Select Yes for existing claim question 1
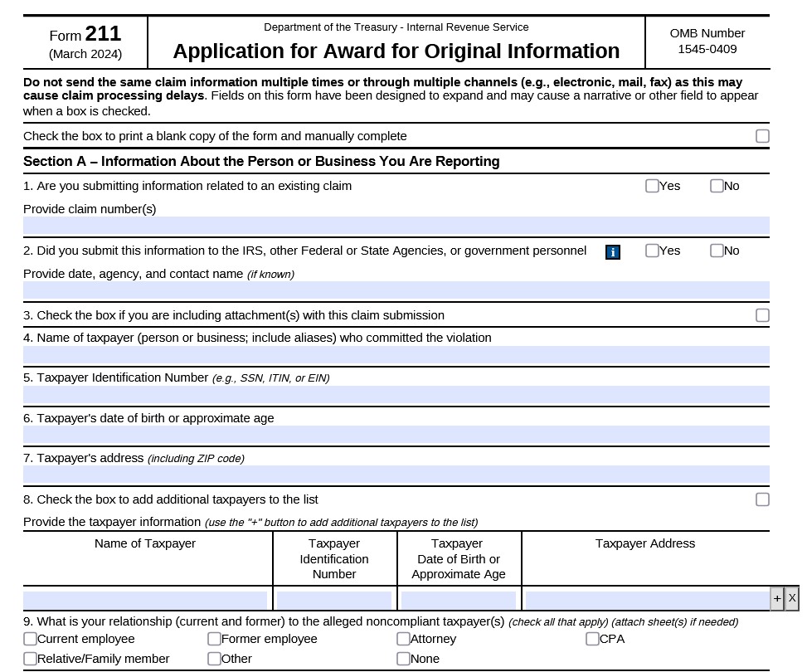Image resolution: width=807 pixels, height=672 pixels. pos(652,186)
